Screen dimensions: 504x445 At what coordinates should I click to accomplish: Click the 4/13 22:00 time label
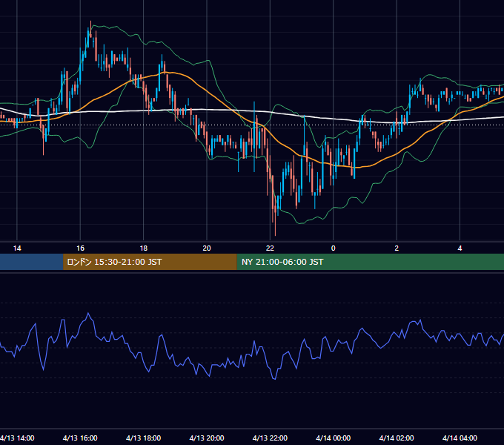(x=270, y=438)
